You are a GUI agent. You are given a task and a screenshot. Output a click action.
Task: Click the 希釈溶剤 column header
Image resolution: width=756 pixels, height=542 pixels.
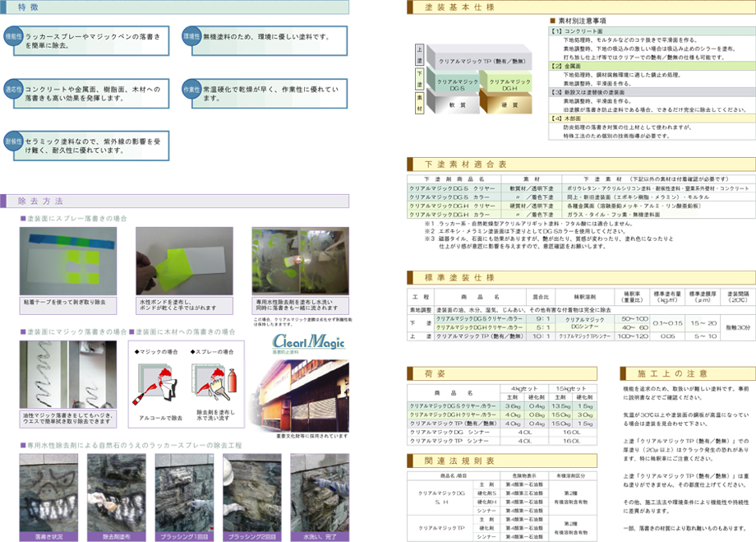(584, 297)
